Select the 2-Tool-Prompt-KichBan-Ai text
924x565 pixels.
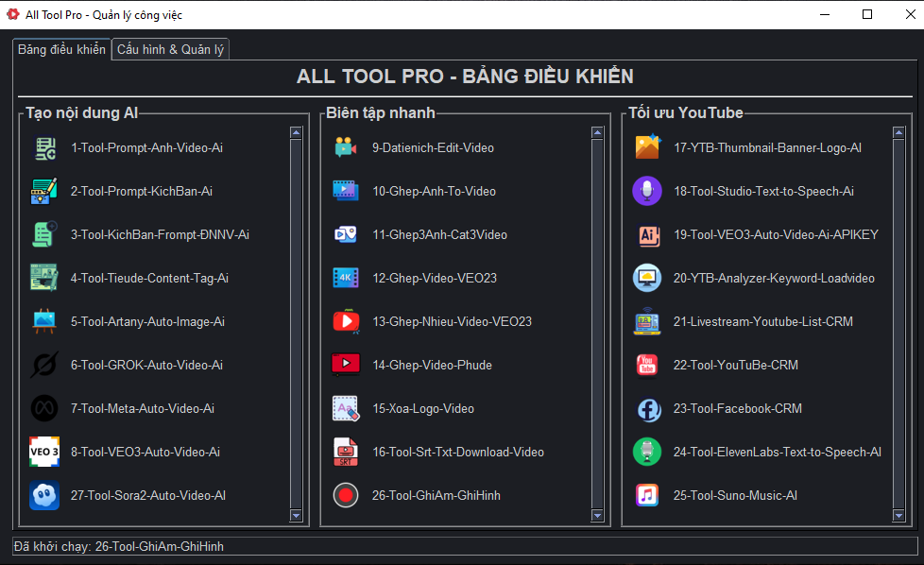pos(142,192)
